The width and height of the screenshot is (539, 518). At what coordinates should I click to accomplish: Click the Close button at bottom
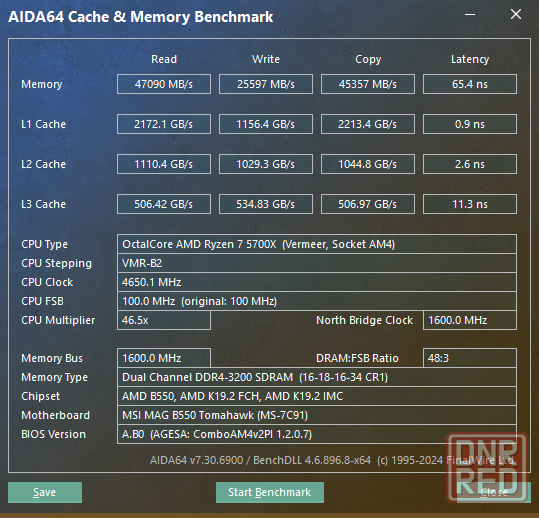point(494,492)
